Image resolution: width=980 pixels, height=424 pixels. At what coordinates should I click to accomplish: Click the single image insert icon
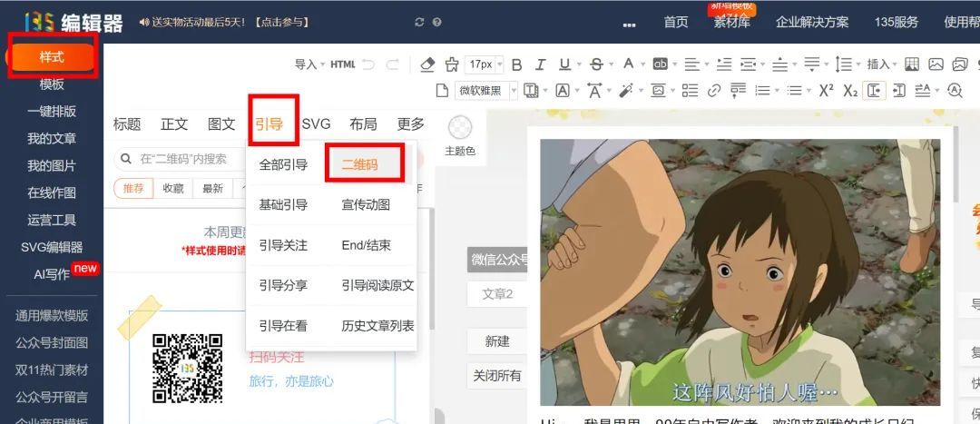(936, 64)
